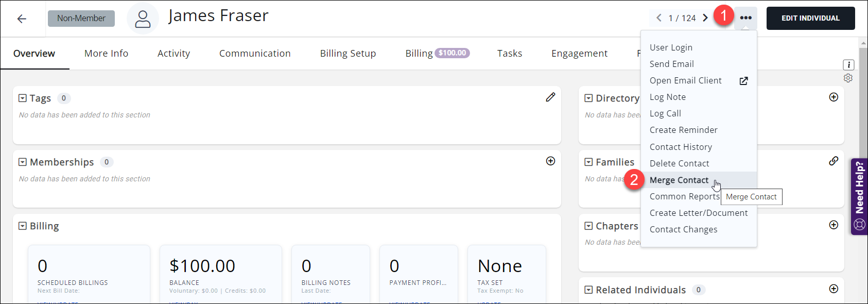Add a Directory entry with the plus icon
The height and width of the screenshot is (304, 868).
pos(834,97)
